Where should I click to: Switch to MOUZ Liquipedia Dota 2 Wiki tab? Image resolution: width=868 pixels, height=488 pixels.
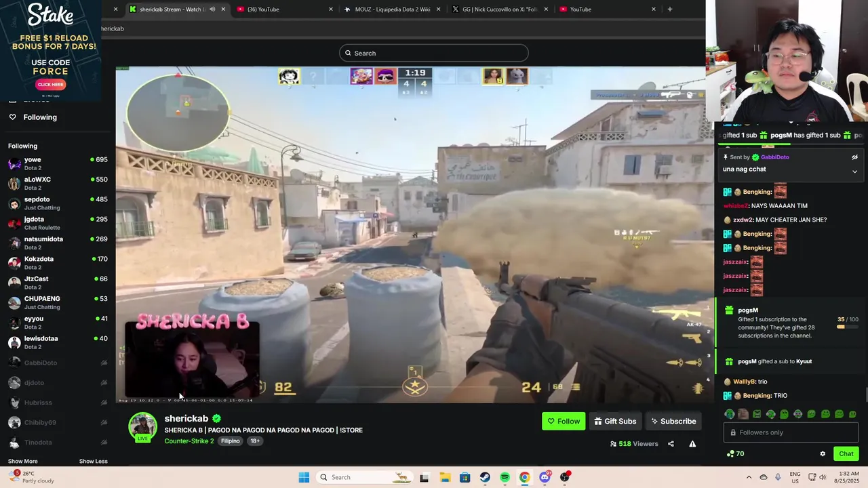click(x=392, y=9)
